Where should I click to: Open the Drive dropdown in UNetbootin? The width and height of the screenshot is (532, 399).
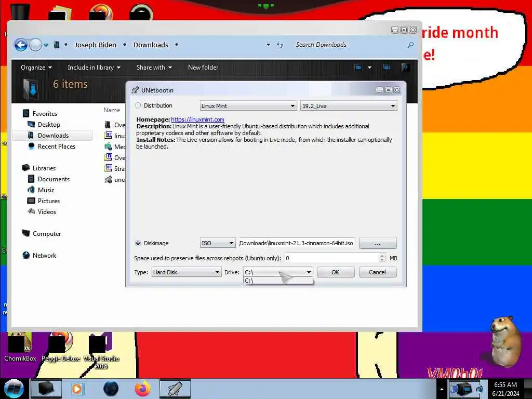(x=278, y=272)
